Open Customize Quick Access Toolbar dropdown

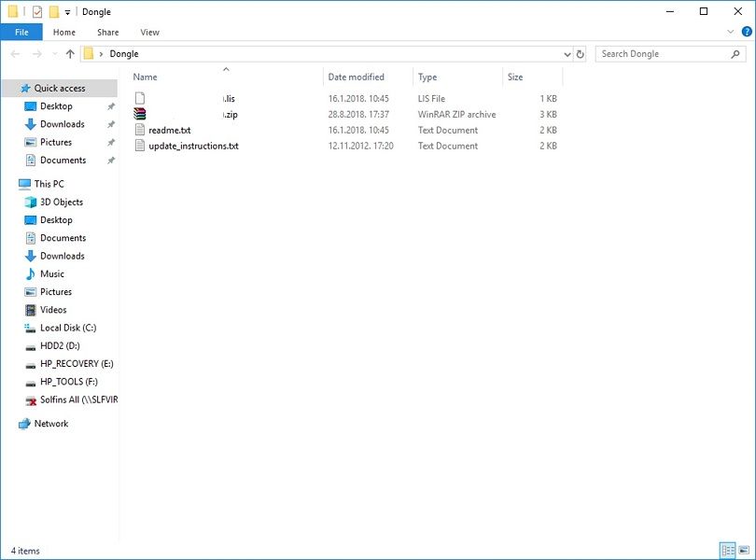pos(68,12)
